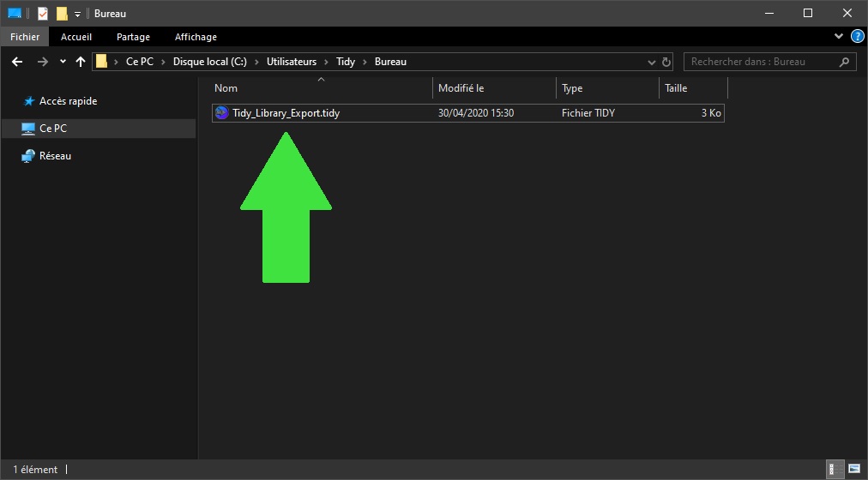Select Ce PC in the breadcrumb path

coord(140,62)
